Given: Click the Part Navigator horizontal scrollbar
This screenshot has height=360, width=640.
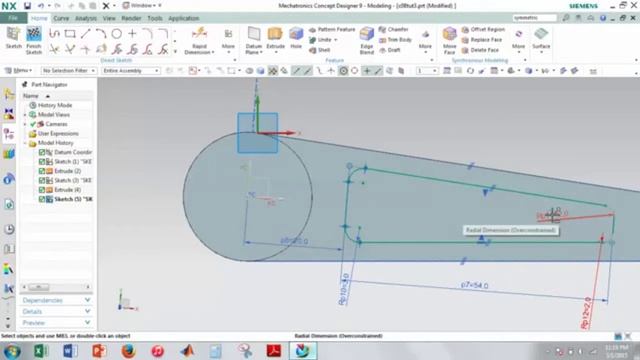Looking at the screenshot, I should click(x=56, y=287).
